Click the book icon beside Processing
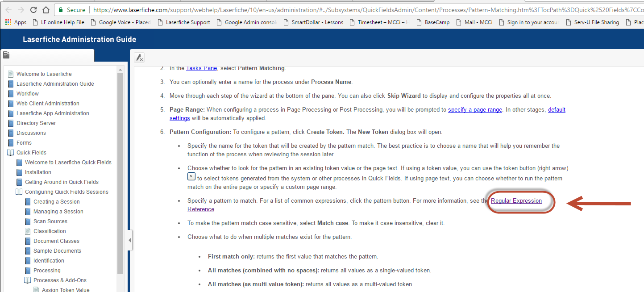Screen dimensions: 644x292 click(28, 271)
